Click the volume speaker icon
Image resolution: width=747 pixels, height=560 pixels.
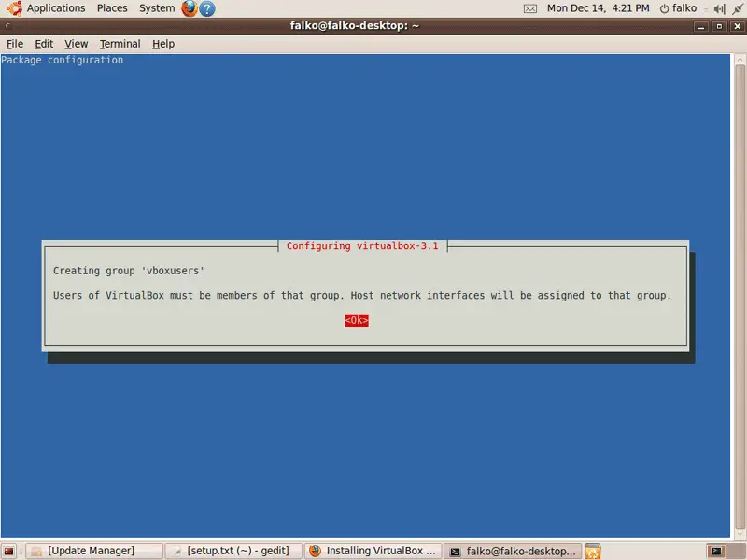point(717,8)
